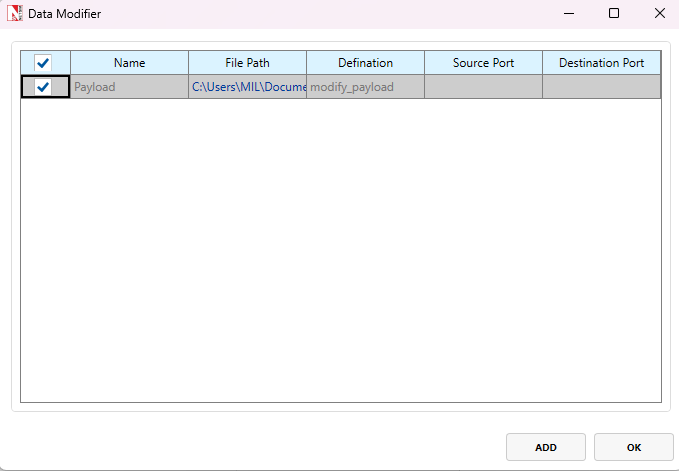Maximize the Data Modifier window
This screenshot has width=679, height=471.
point(614,14)
